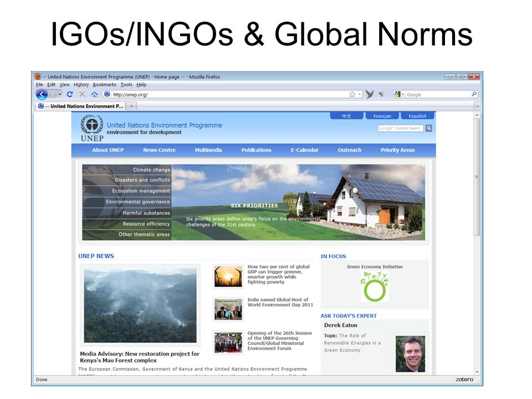Open the Media Advisory Mau Forest headline
Screen dimensions: 532x399
coord(140,357)
